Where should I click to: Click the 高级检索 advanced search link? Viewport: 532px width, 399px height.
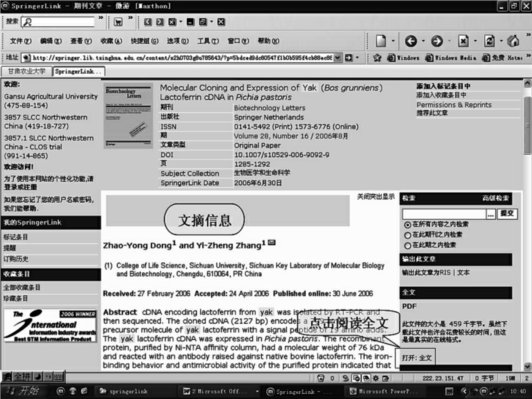pos(496,198)
